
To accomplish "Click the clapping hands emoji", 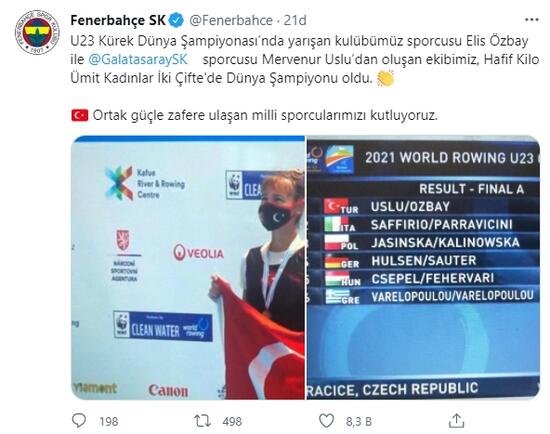I will pos(385,78).
